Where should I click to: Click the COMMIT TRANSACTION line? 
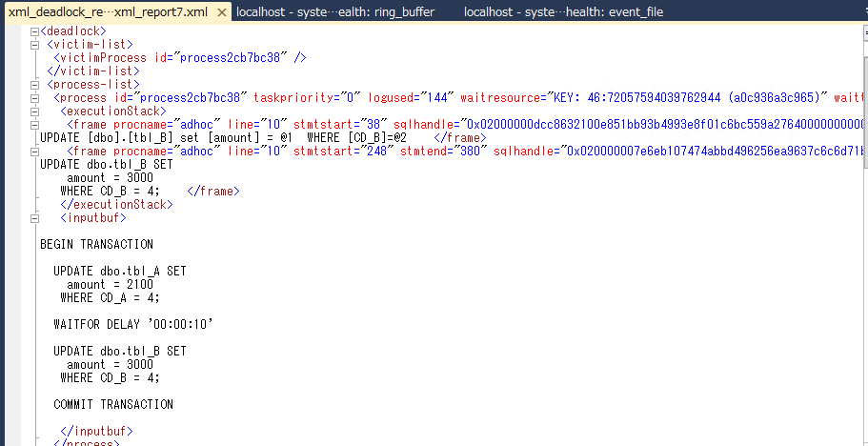pyautogui.click(x=113, y=404)
